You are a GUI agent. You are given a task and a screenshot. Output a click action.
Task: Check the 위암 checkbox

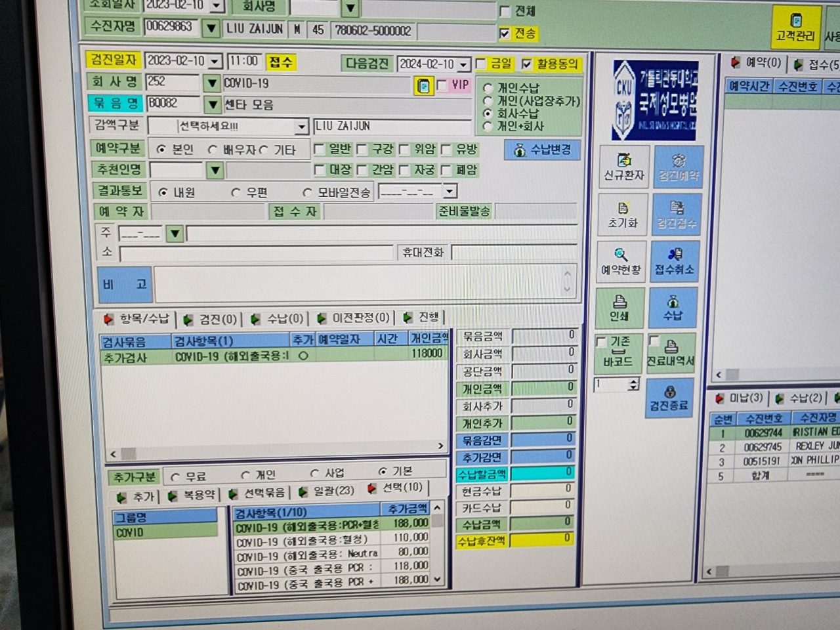pos(404,150)
